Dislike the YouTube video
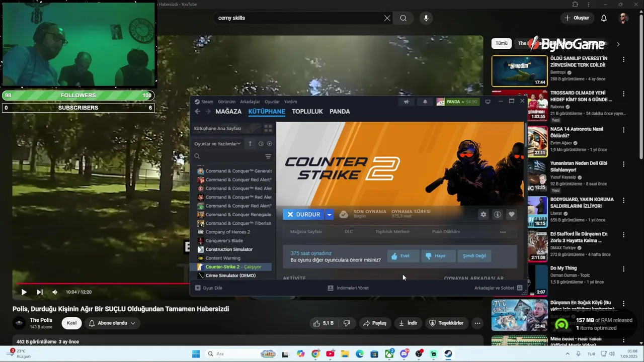644x362 pixels. [x=347, y=323]
